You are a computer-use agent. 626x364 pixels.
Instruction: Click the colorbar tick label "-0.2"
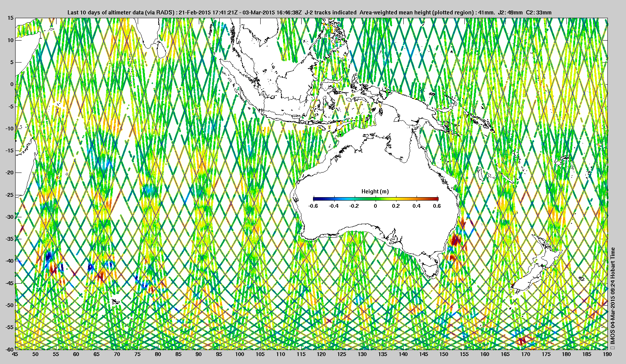point(354,206)
